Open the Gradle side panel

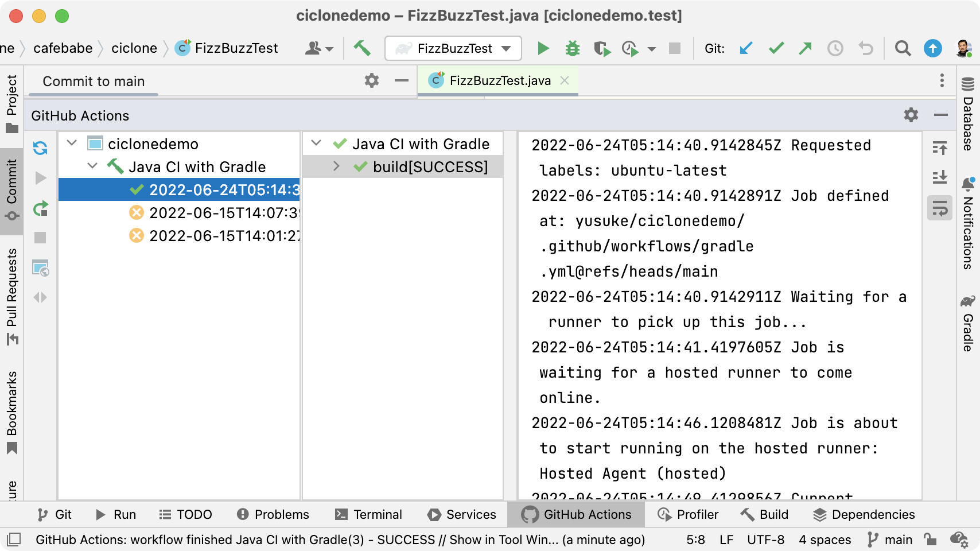[968, 323]
